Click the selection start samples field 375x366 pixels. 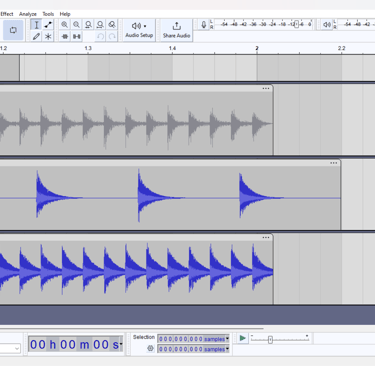[192, 339]
